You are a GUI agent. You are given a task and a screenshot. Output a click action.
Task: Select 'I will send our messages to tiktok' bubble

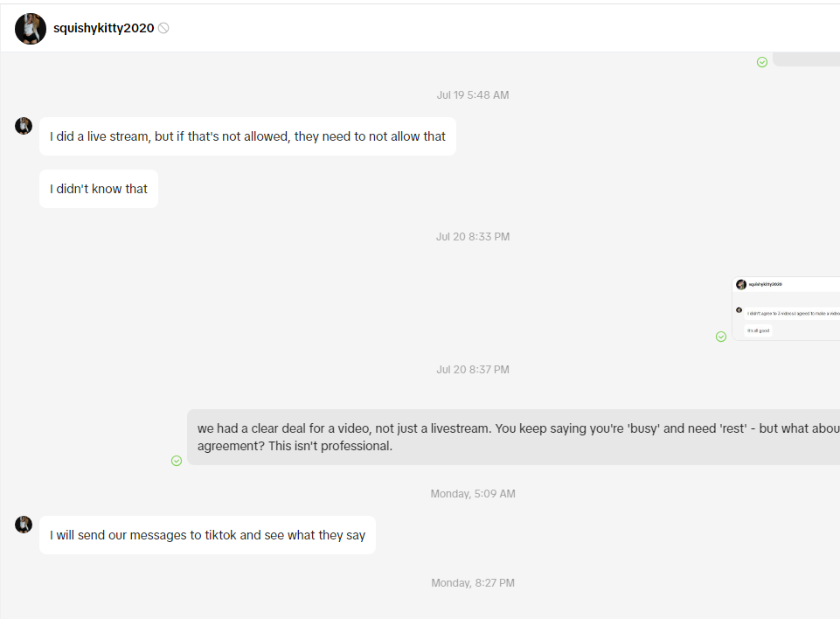pyautogui.click(x=207, y=535)
